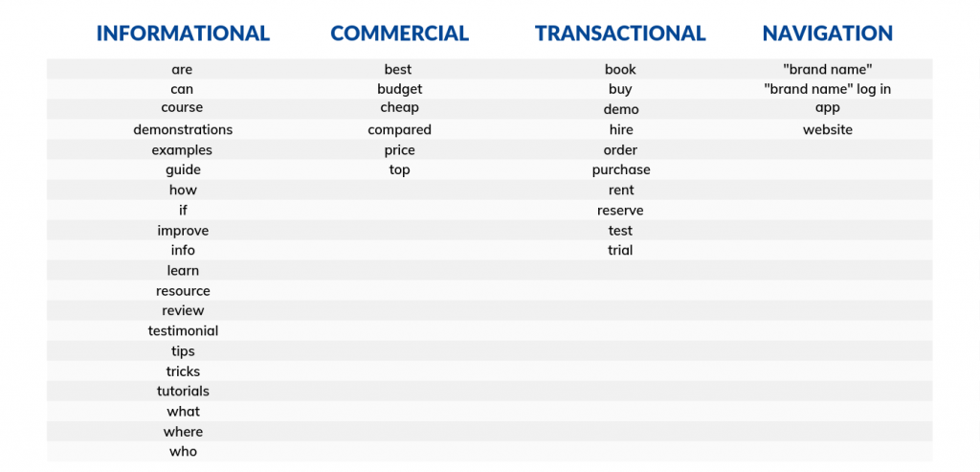Click the "app" keyword under Navigation
The image size is (980, 472).
[828, 107]
